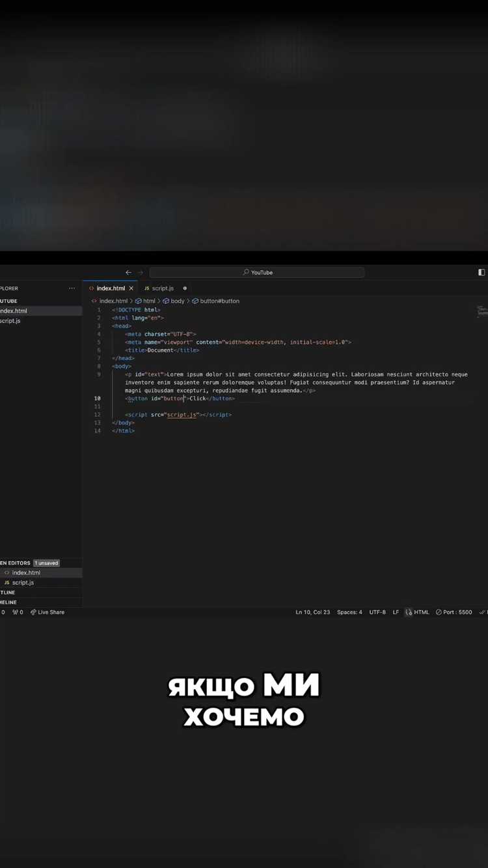Expand the YOUTUBE folder section header

point(41,301)
